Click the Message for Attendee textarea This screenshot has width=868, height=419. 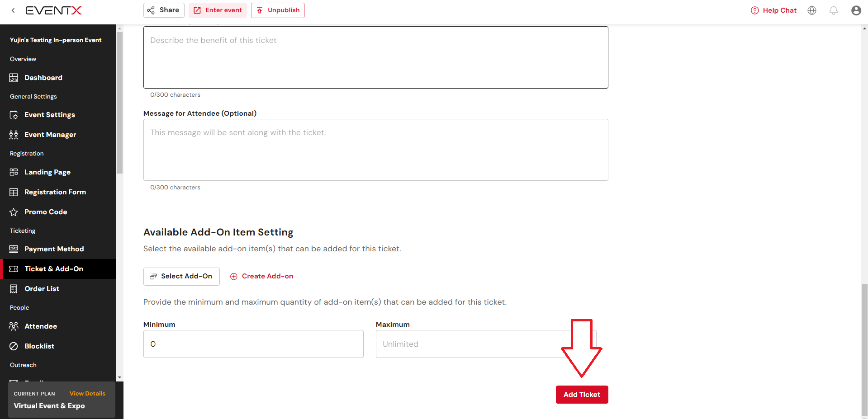(375, 150)
